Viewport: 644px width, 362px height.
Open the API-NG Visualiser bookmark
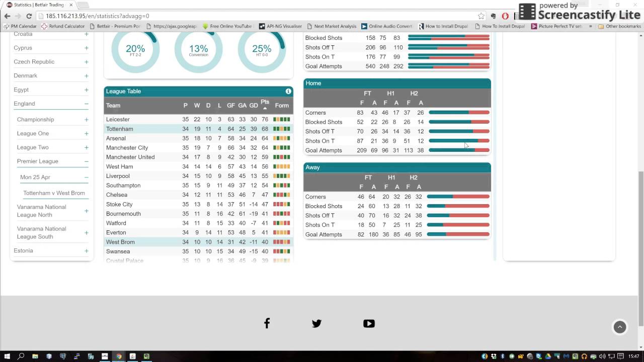click(x=280, y=26)
